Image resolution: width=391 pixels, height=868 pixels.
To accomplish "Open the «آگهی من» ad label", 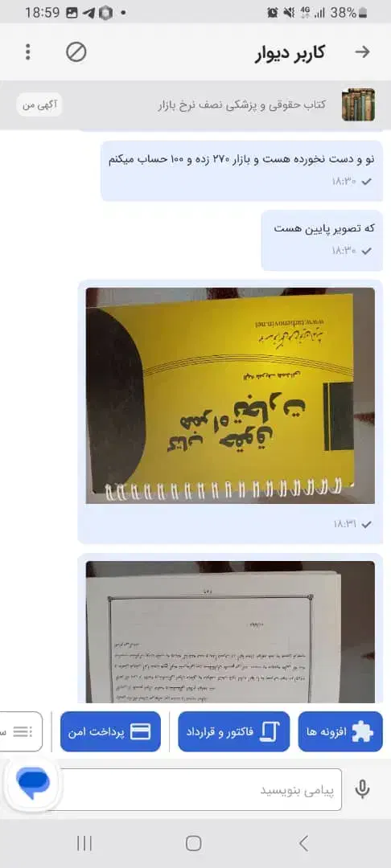I will 39,104.
